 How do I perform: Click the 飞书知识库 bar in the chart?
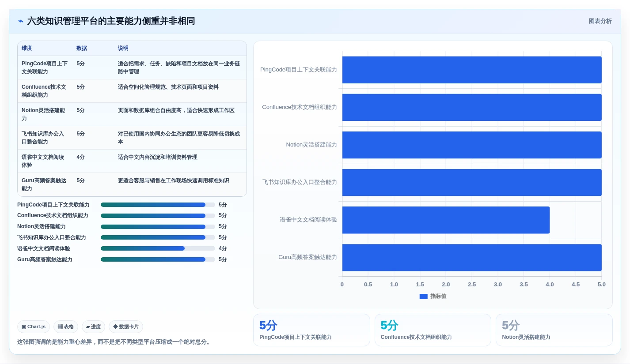[472, 182]
